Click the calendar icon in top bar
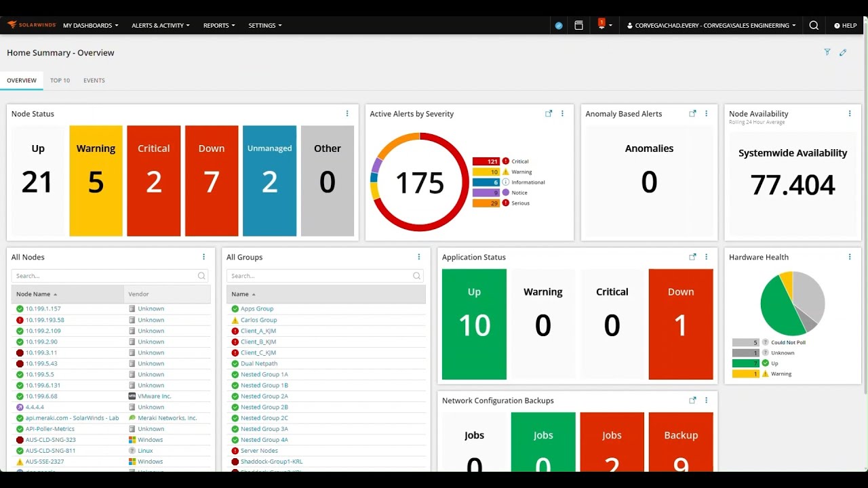This screenshot has width=868, height=488. tap(578, 24)
